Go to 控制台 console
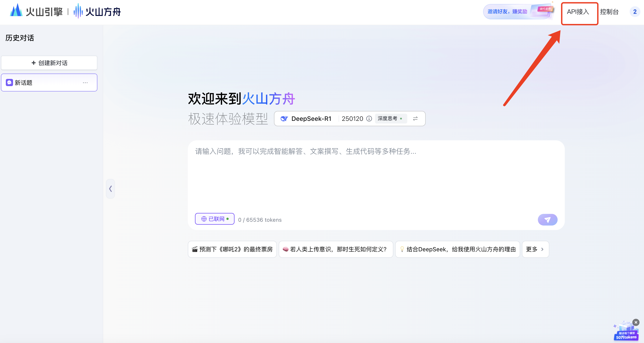Viewport: 644px width, 343px height. point(609,12)
